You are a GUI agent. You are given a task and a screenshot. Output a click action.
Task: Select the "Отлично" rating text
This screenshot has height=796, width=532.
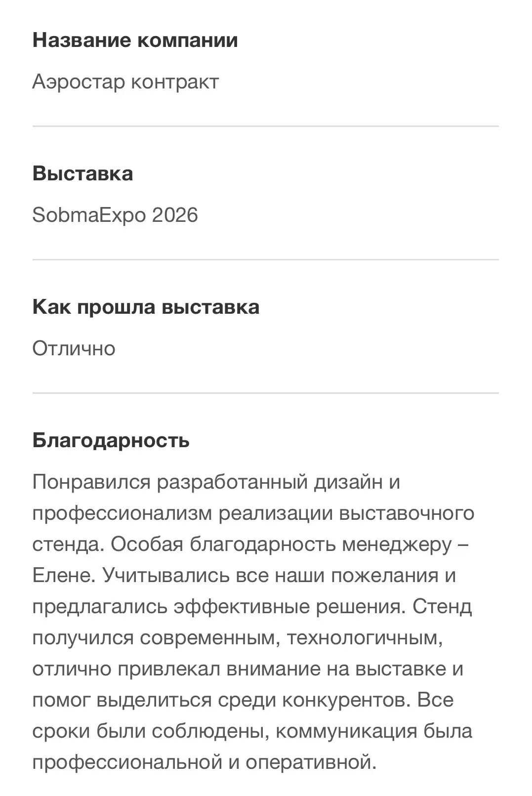point(74,348)
